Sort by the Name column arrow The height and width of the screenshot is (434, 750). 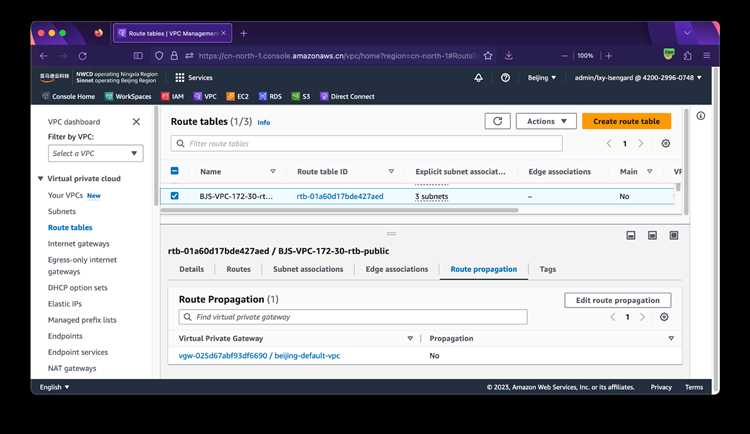pyautogui.click(x=273, y=171)
